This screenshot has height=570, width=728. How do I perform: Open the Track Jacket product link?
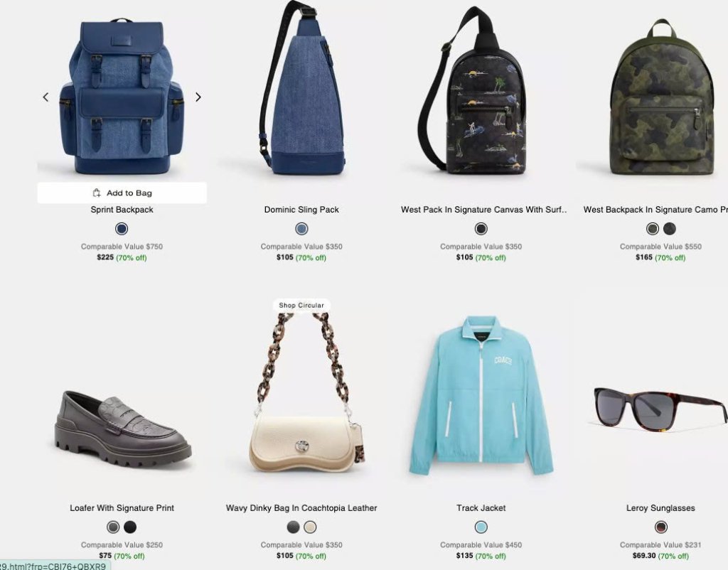click(481, 508)
